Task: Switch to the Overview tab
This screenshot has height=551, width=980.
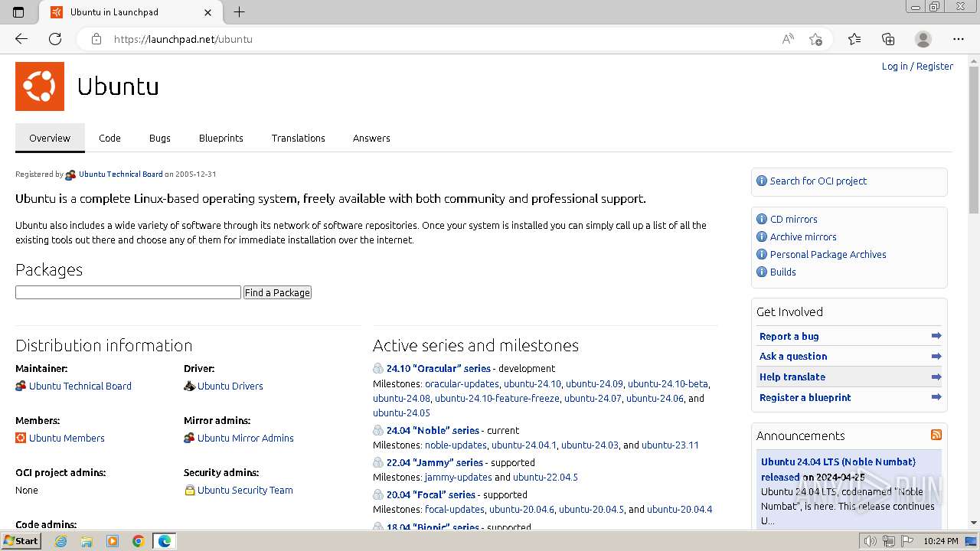Action: click(50, 138)
